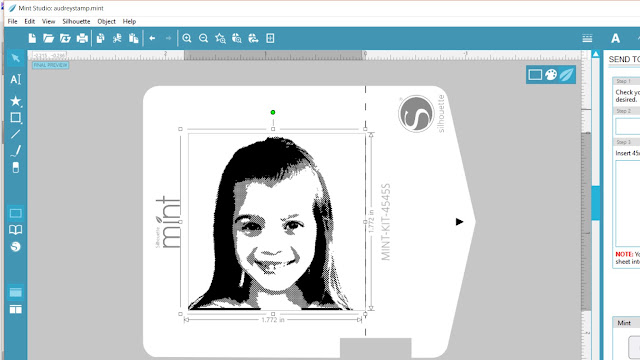Click the Save folder icon with arrows
The height and width of the screenshot is (360, 640).
click(x=65, y=38)
